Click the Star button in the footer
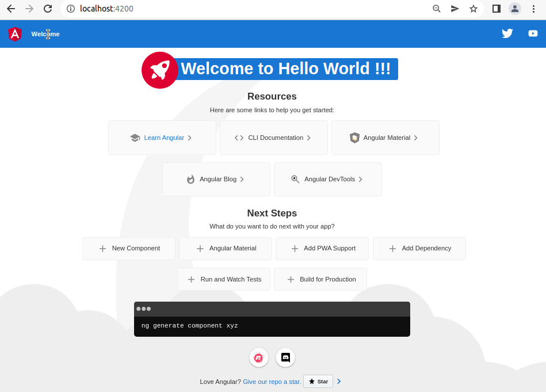This screenshot has height=392, width=546. tap(318, 381)
